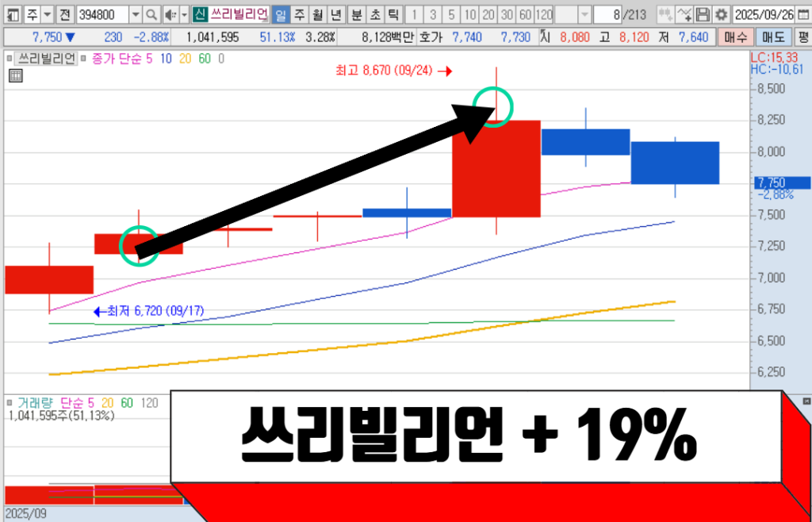Select the 년 (yearly) period tab
The image size is (812, 522).
[335, 15]
